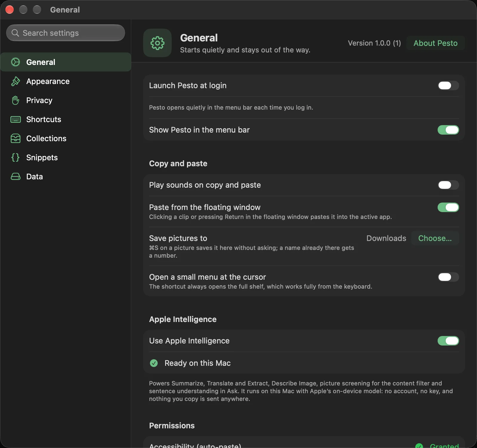
Task: Click the green checkmark beside Ready on this Mac
Action: (x=154, y=363)
